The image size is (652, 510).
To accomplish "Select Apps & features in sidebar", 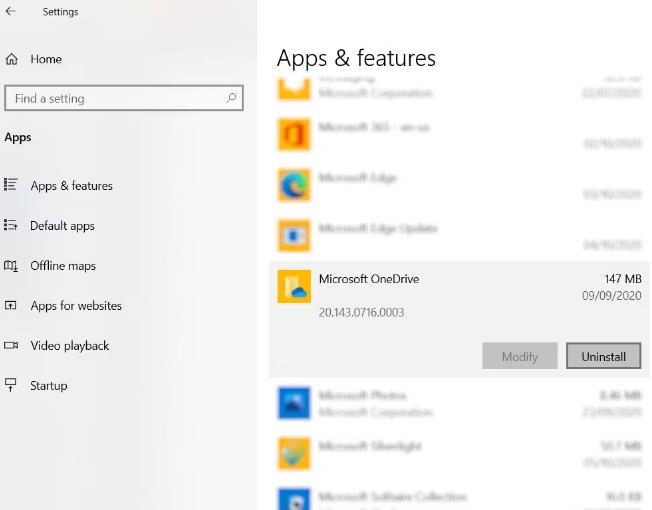I will pos(72,186).
